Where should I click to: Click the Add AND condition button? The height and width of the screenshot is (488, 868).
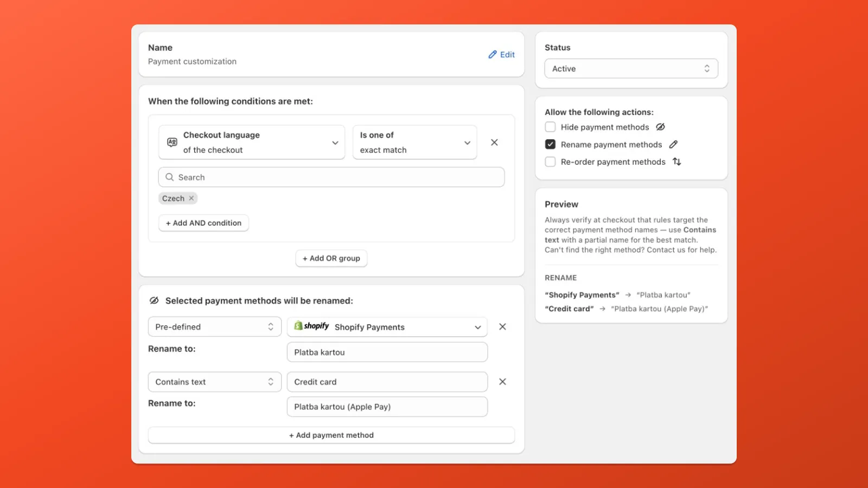[203, 223]
